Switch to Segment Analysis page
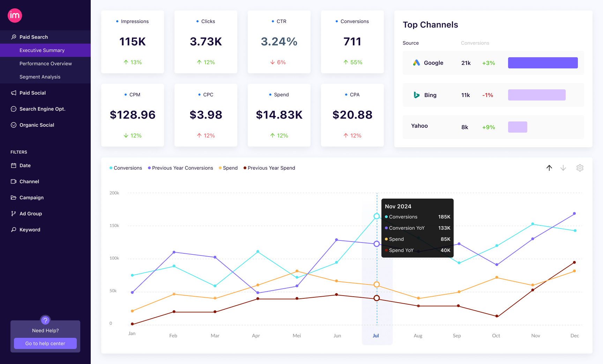603x364 pixels. pyautogui.click(x=40, y=77)
